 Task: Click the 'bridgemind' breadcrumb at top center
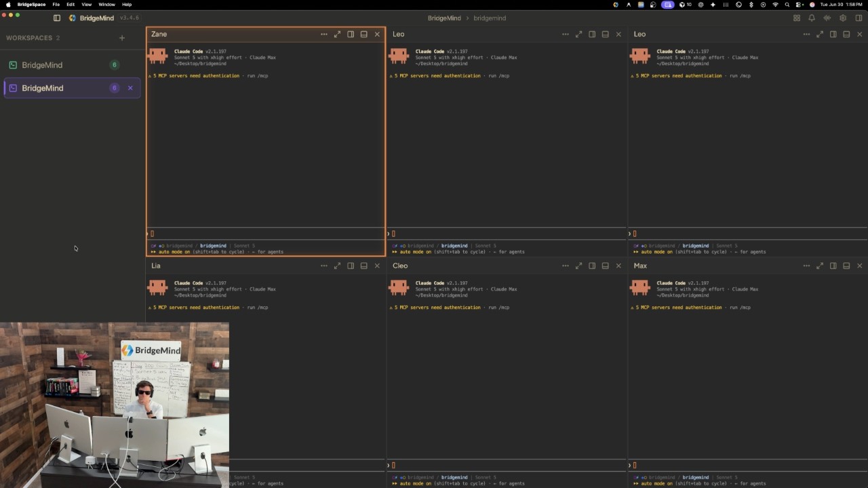point(490,18)
